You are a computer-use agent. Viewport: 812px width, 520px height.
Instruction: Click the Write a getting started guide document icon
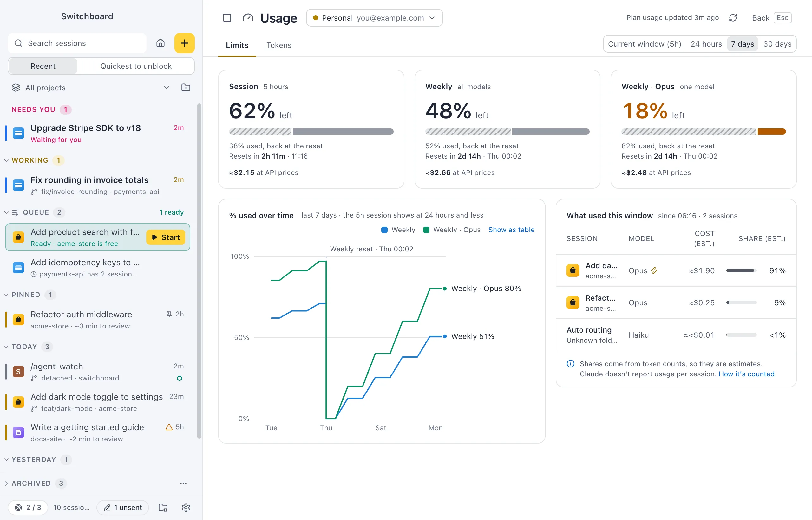(x=18, y=432)
